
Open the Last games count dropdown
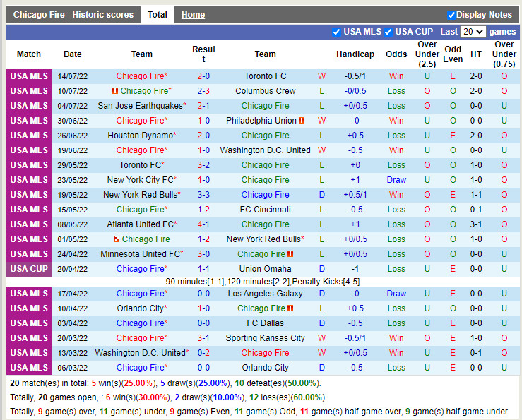coord(473,32)
